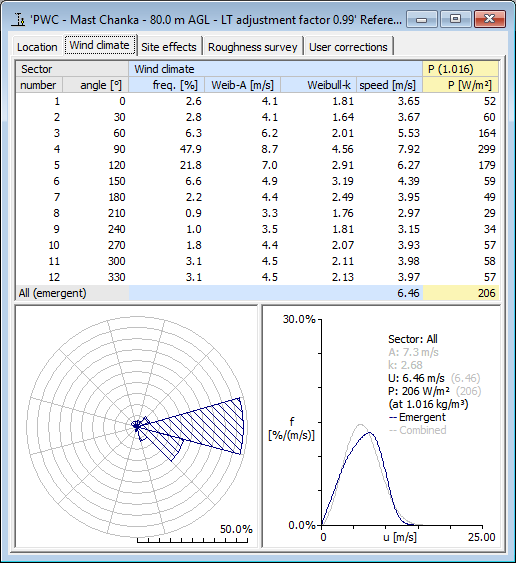Click sector 4 power value 299

click(x=487, y=149)
